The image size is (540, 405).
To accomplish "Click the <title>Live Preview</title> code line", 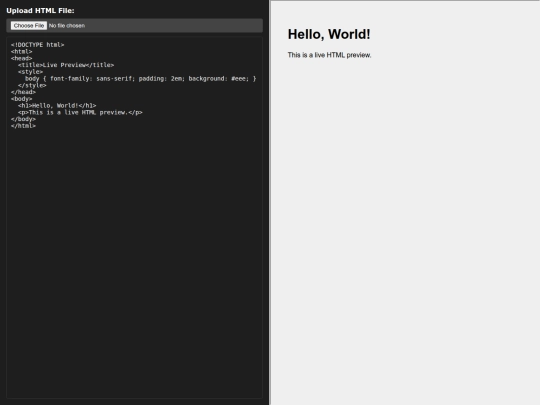I will 66,65.
